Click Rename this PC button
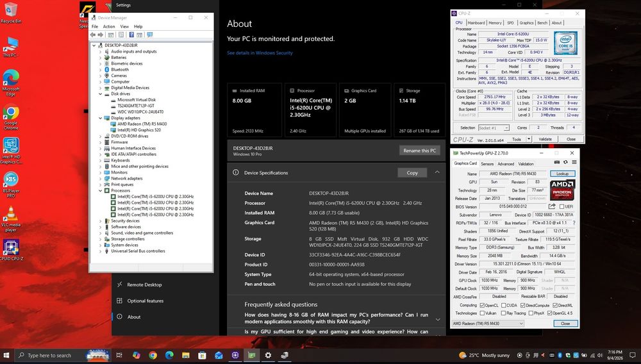Image resolution: width=641 pixels, height=364 pixels. pos(419,151)
